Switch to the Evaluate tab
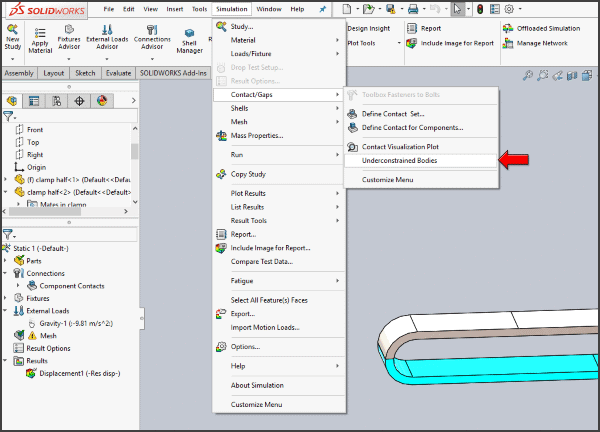The width and height of the screenshot is (600, 432). pos(118,73)
